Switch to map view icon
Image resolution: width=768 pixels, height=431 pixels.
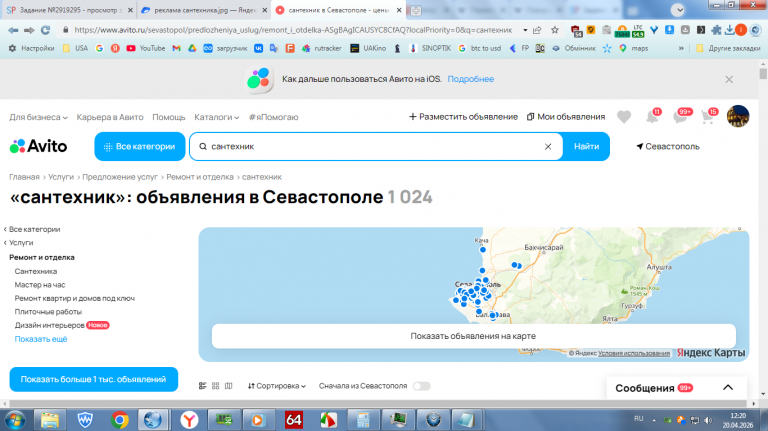[228, 386]
